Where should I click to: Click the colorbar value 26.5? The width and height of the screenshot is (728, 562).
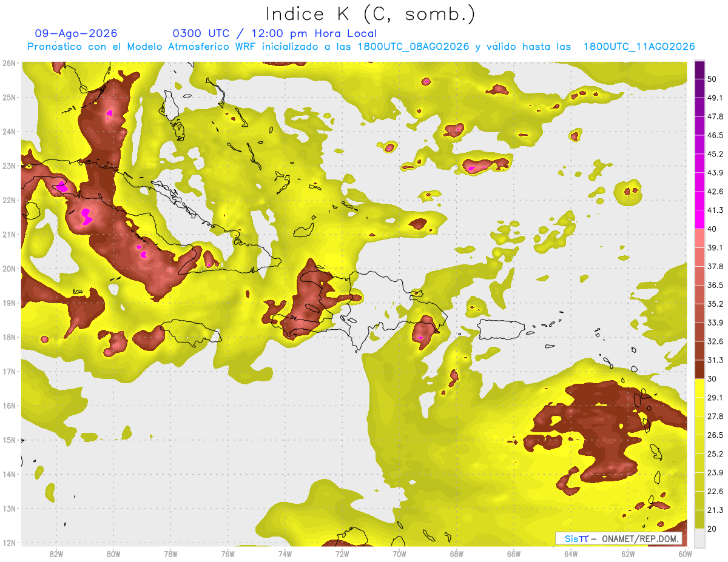click(x=715, y=435)
